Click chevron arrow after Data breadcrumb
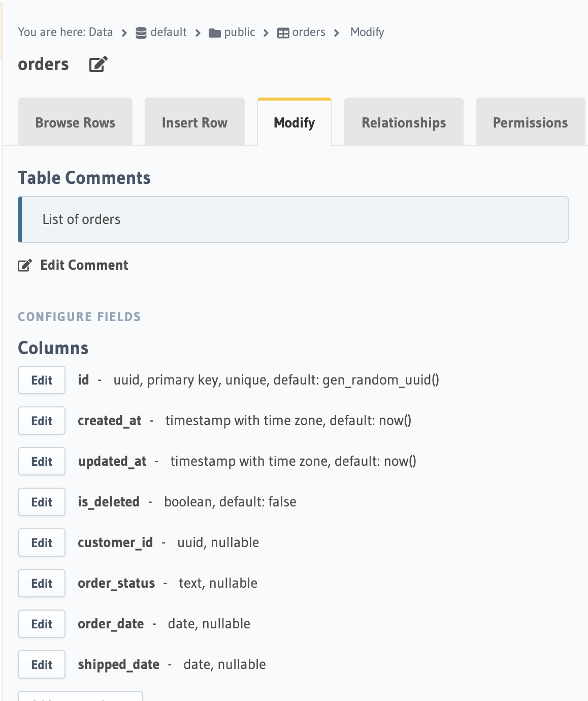This screenshot has width=588, height=701. click(x=124, y=33)
